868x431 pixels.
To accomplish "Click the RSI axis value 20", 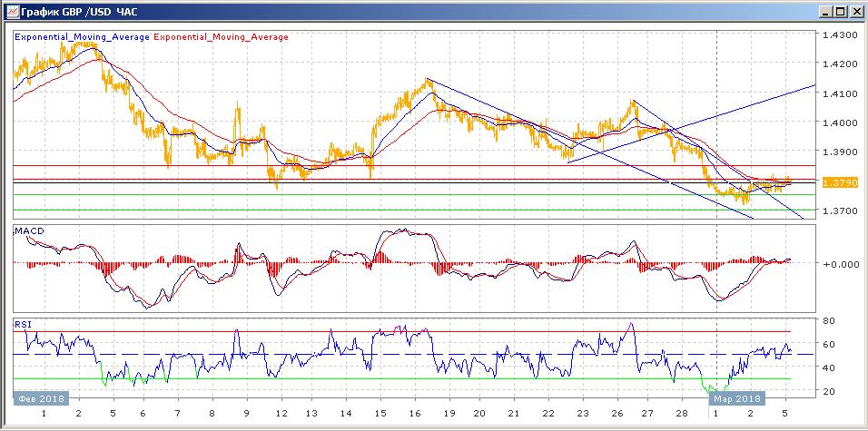I will (829, 391).
